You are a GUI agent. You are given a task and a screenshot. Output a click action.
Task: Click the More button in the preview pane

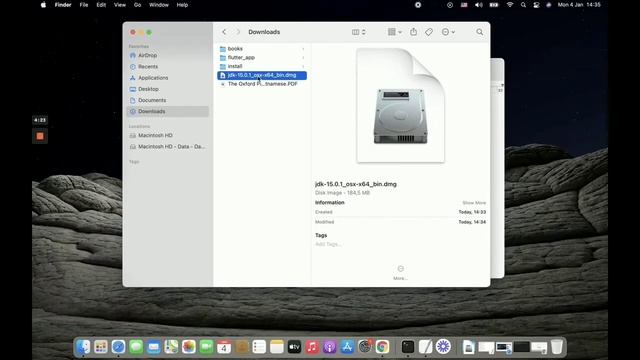(400, 272)
